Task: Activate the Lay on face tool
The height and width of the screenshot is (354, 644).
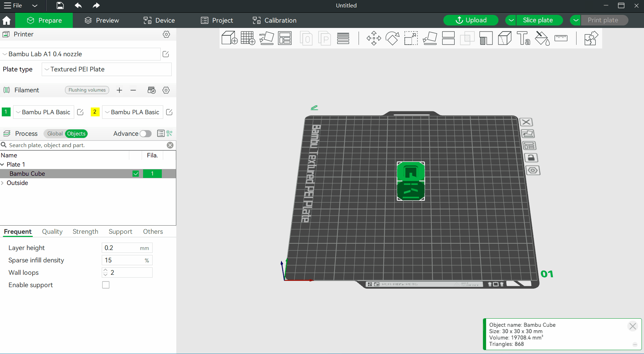Action: [430, 38]
